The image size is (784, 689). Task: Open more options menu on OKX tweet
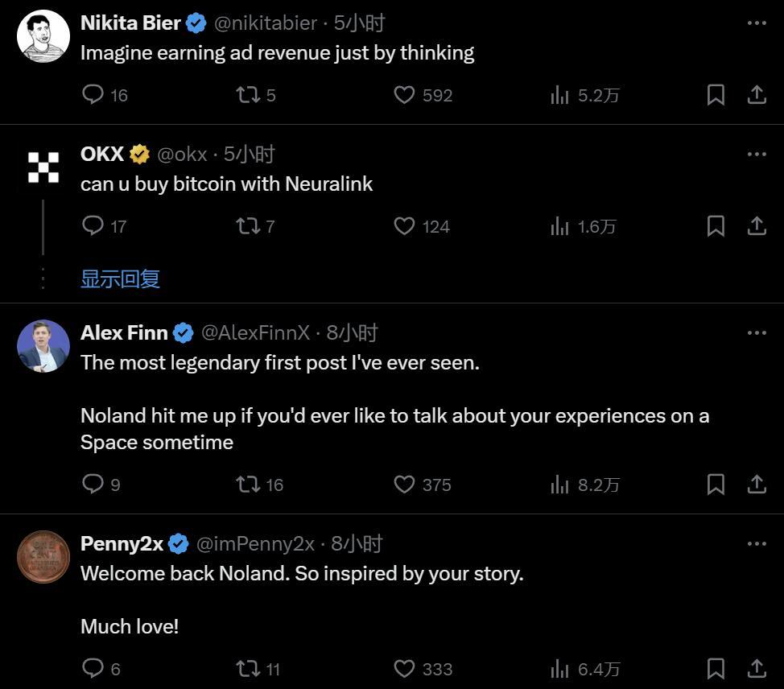tap(757, 154)
